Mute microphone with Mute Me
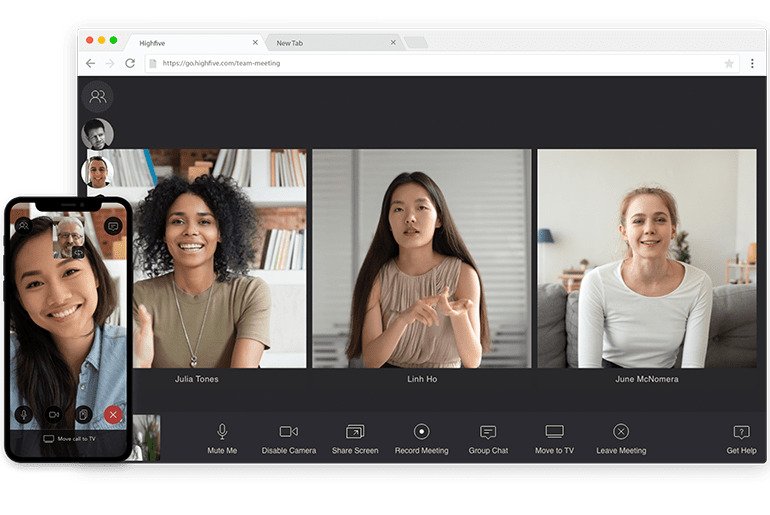The width and height of the screenshot is (770, 515). (x=222, y=439)
